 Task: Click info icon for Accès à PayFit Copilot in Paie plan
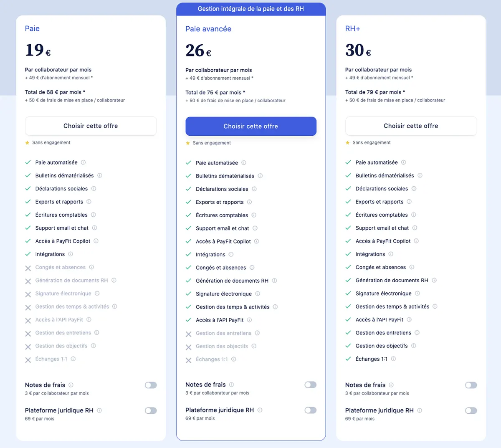[x=96, y=241]
